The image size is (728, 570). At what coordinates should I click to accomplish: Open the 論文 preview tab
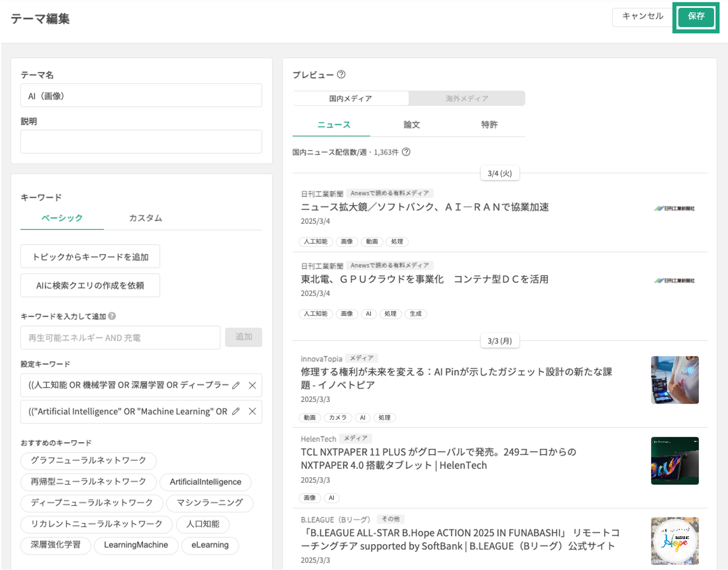click(x=411, y=125)
